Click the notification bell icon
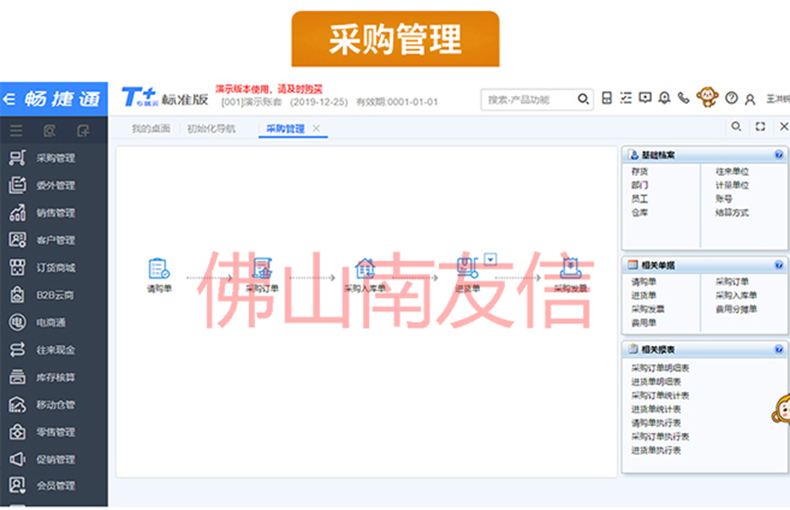This screenshot has height=510, width=790. [x=664, y=98]
